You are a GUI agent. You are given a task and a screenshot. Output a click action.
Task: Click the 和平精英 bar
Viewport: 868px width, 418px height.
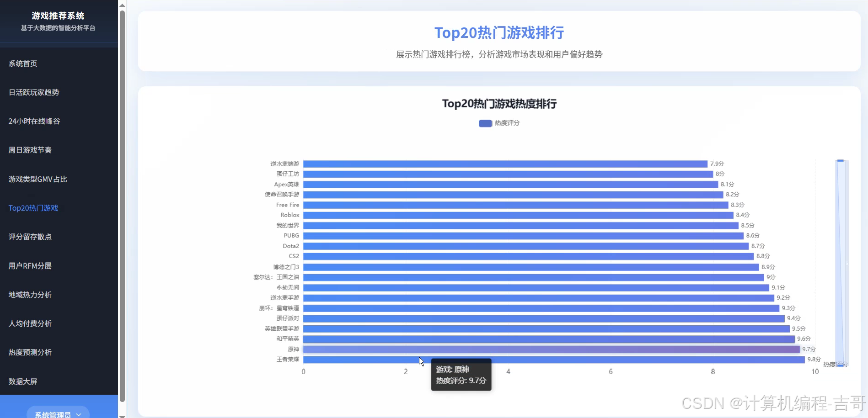[549, 339]
